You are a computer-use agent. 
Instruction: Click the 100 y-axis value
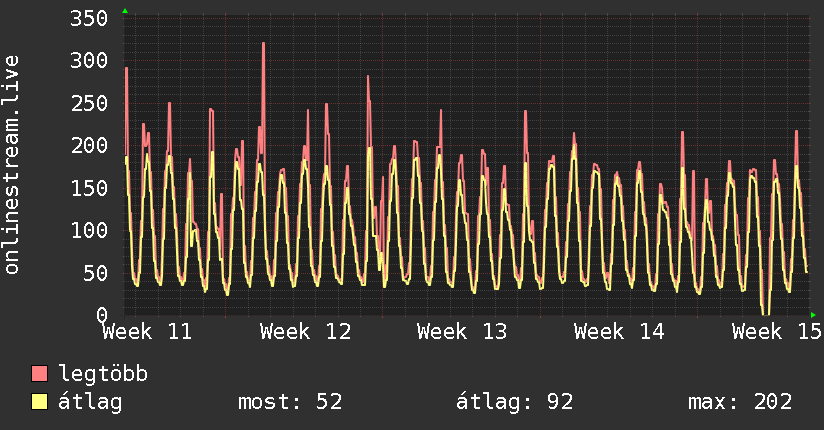(x=89, y=230)
